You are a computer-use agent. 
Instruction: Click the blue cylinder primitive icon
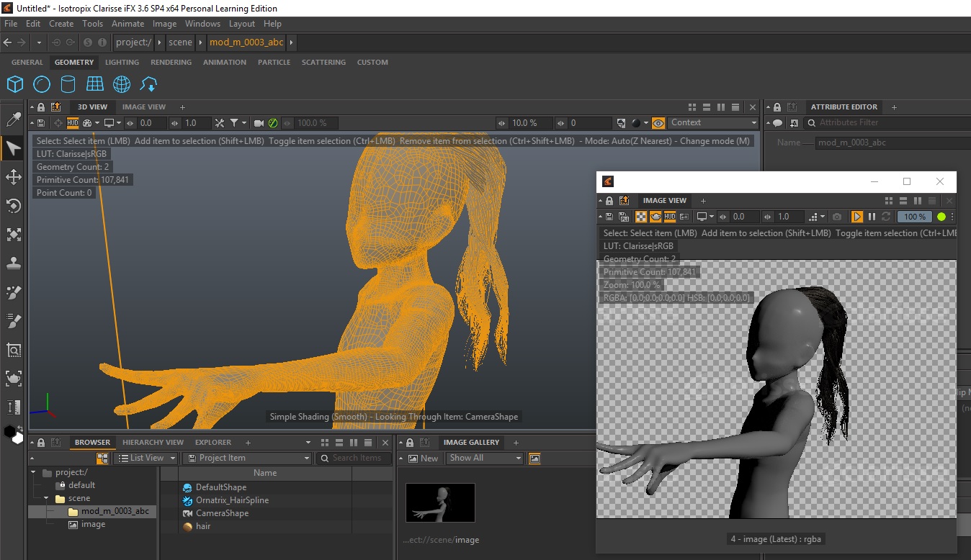pyautogui.click(x=68, y=84)
